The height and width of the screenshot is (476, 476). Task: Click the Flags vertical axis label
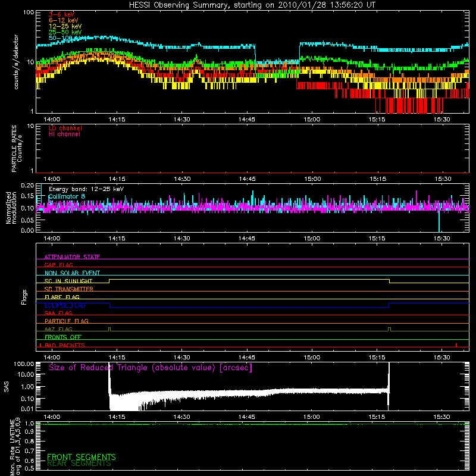point(24,297)
